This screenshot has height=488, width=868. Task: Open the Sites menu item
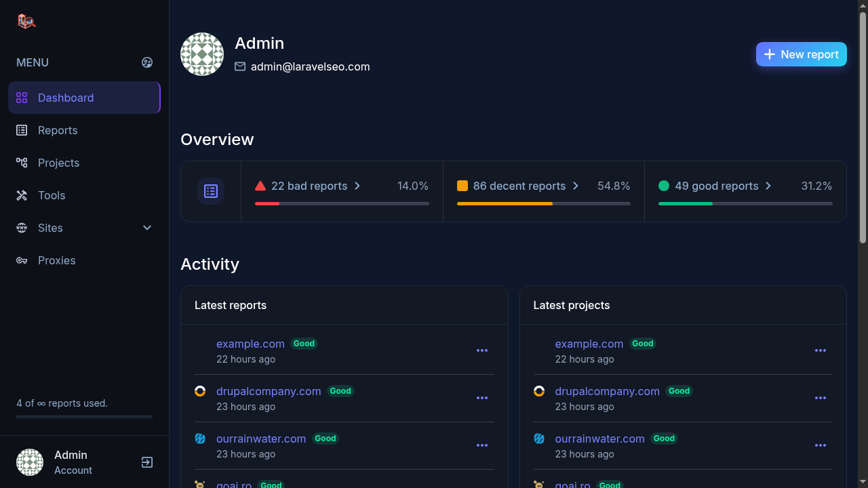click(84, 228)
